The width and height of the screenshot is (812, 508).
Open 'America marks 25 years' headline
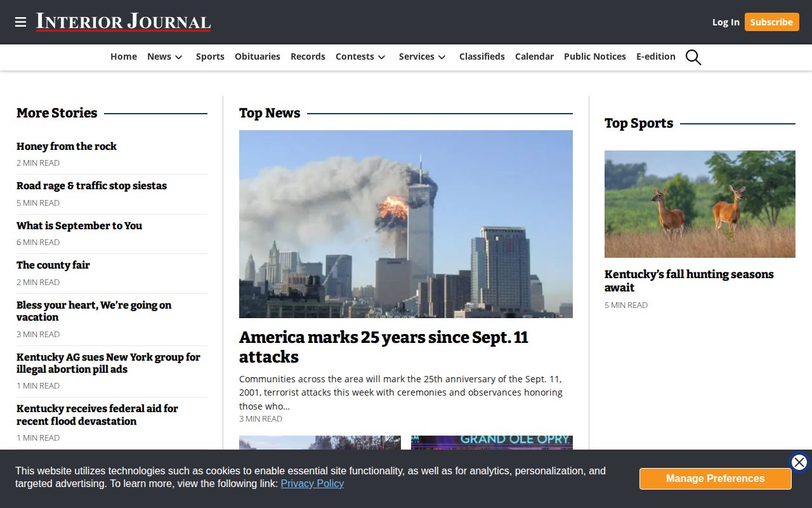384,347
